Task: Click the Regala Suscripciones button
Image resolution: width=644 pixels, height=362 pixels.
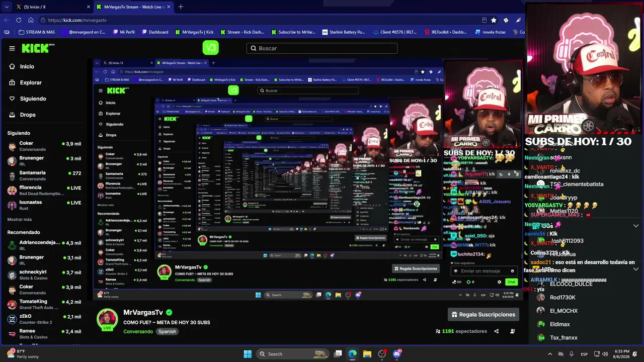Action: (484, 315)
